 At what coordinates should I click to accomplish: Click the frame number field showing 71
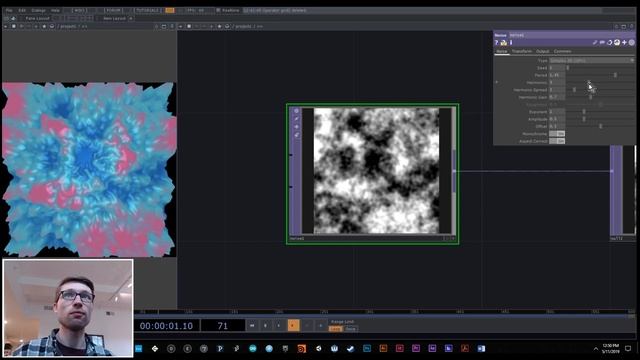coord(222,326)
